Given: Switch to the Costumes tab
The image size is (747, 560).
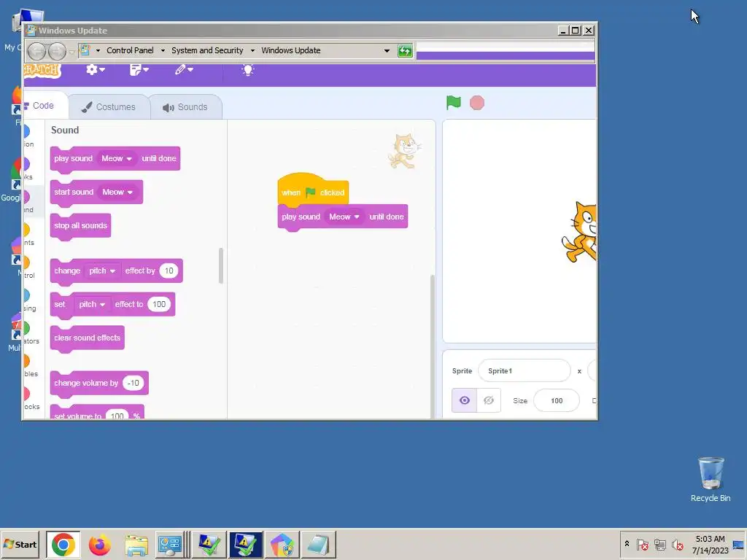Looking at the screenshot, I should coord(109,106).
